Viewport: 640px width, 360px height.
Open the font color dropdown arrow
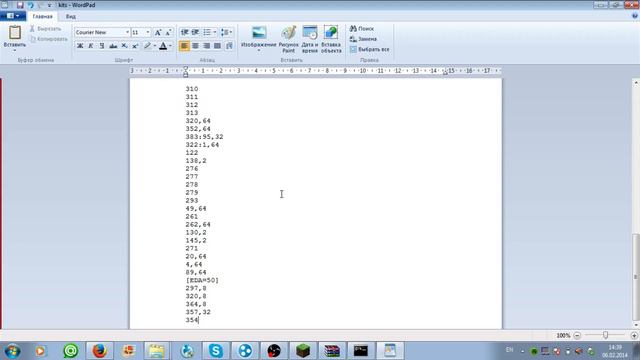[x=170, y=46]
